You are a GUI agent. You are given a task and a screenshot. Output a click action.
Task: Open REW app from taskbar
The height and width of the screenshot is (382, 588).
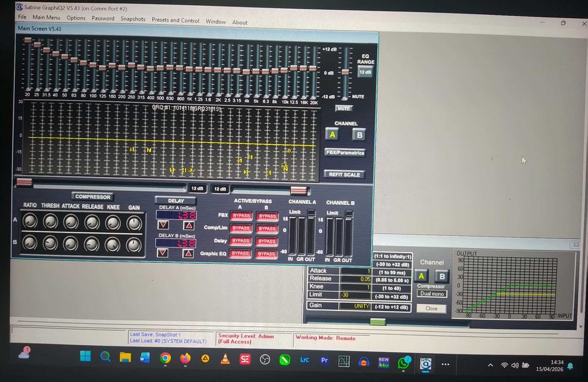(383, 362)
